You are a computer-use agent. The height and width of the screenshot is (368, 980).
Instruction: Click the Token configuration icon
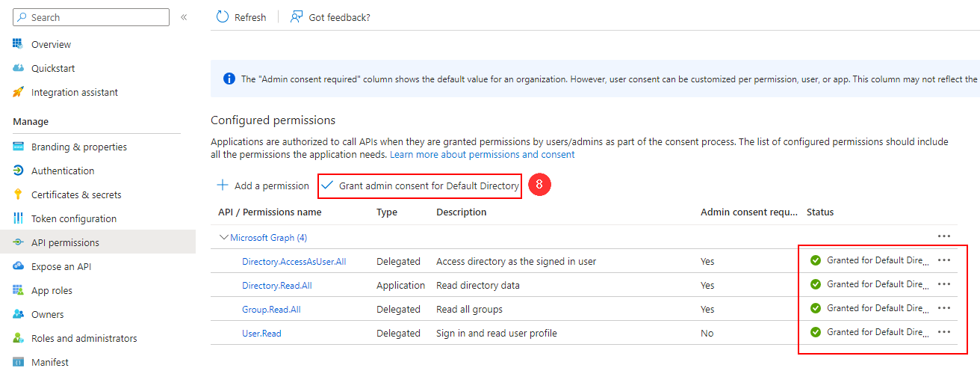(19, 218)
